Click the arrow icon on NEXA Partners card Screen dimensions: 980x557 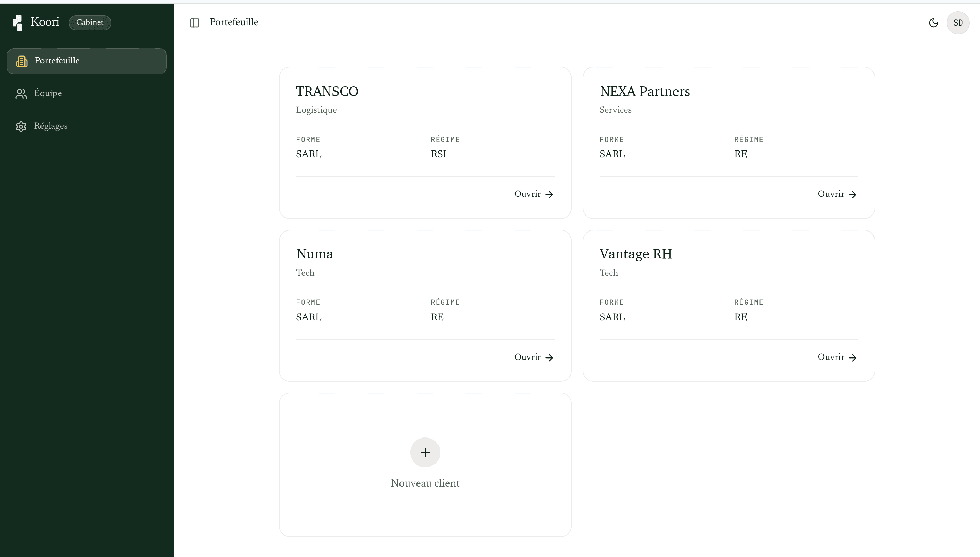click(853, 195)
